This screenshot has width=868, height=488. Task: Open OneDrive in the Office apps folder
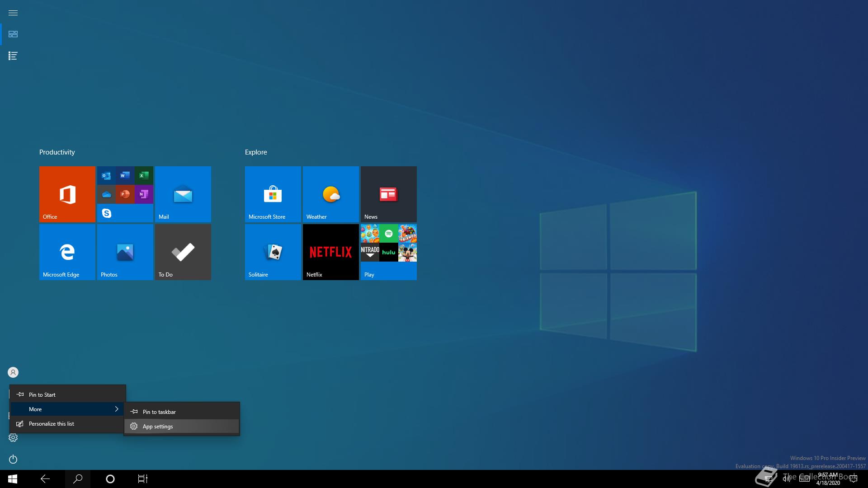(106, 194)
